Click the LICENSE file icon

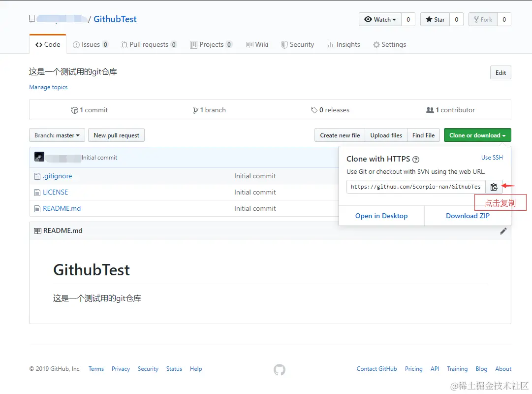pyautogui.click(x=37, y=193)
